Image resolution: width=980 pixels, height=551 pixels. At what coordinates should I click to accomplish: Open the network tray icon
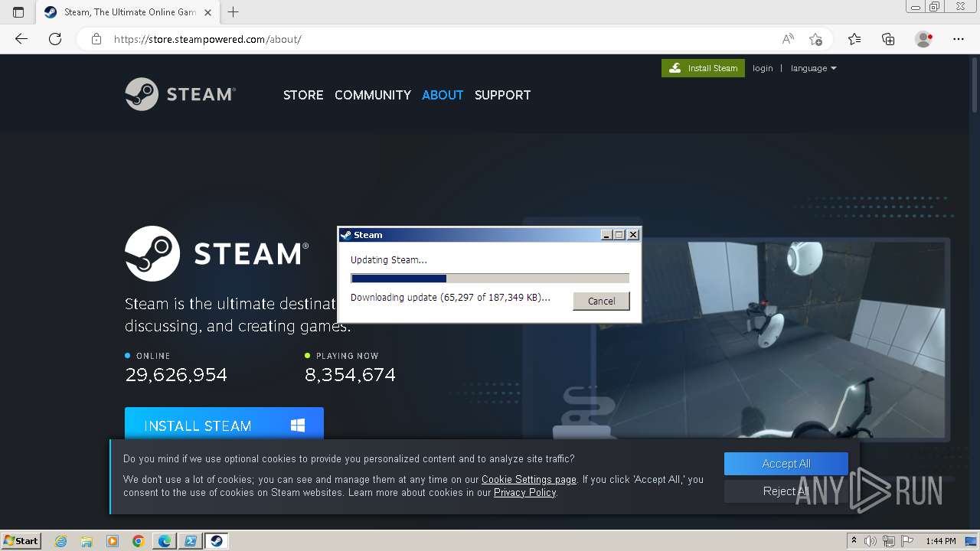pyautogui.click(x=890, y=541)
